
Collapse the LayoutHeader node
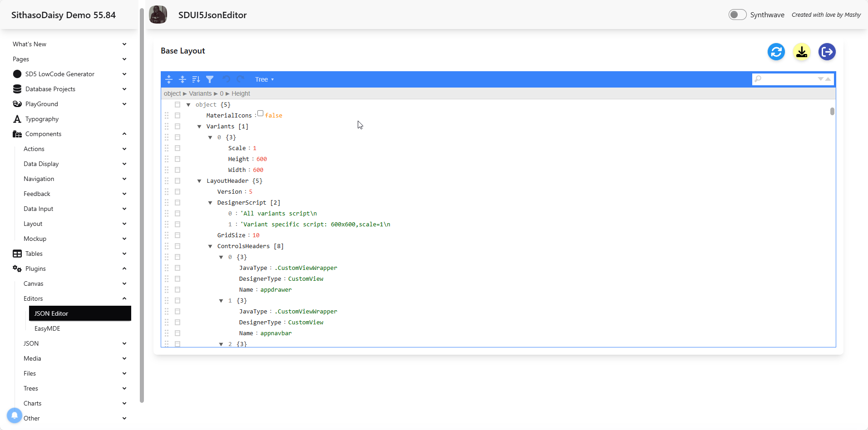199,181
